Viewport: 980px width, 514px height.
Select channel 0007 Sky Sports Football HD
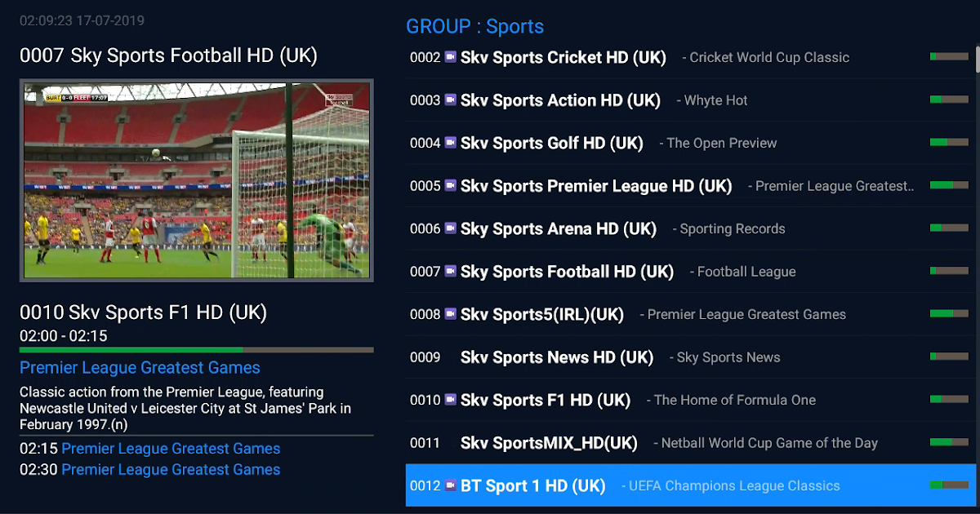coord(691,272)
